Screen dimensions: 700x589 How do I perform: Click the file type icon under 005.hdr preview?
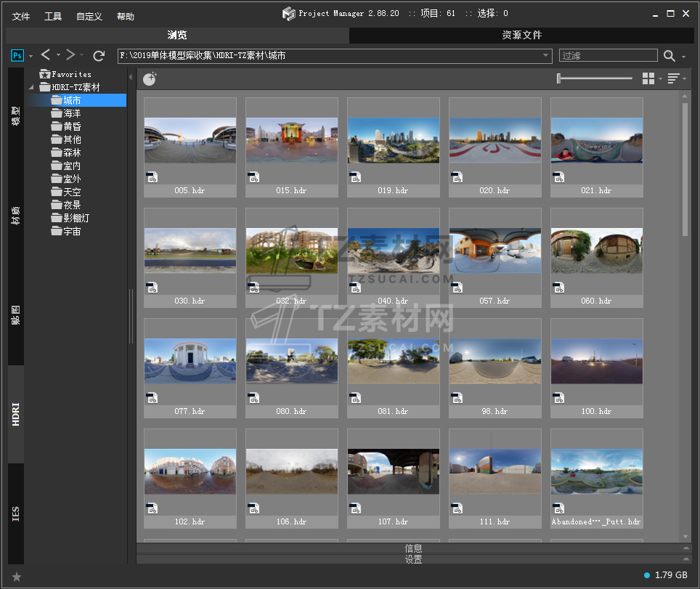152,177
